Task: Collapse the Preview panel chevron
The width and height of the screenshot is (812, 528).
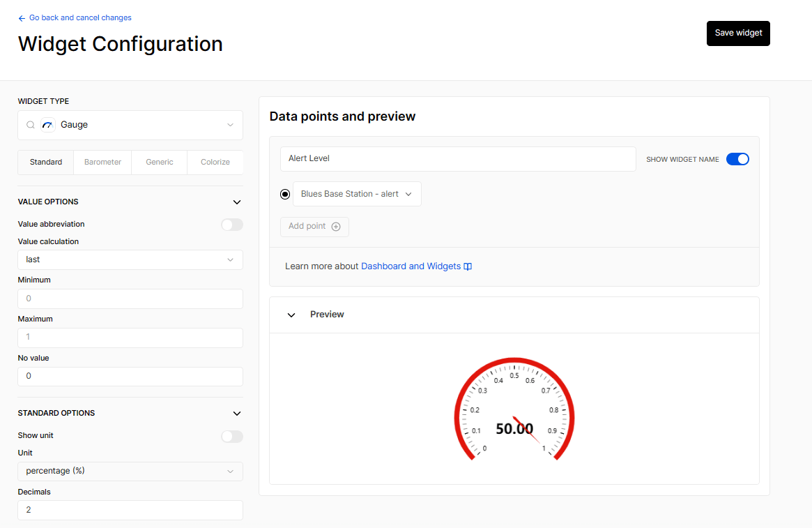Action: (x=291, y=315)
